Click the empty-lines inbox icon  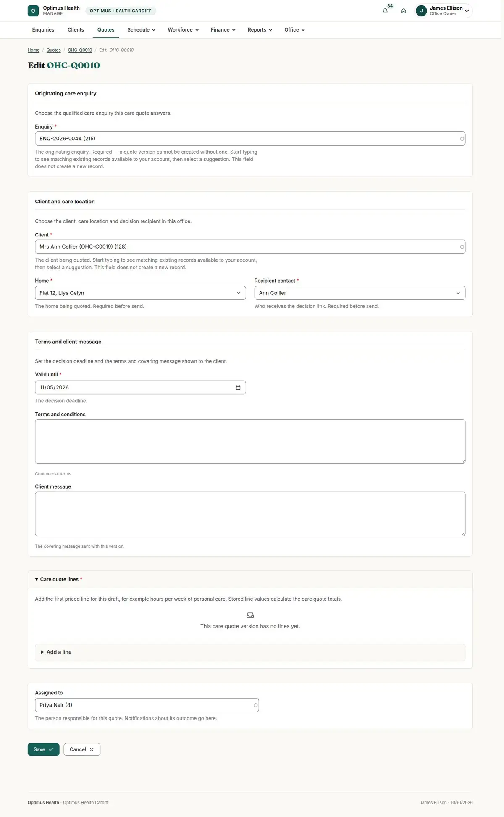tap(250, 615)
